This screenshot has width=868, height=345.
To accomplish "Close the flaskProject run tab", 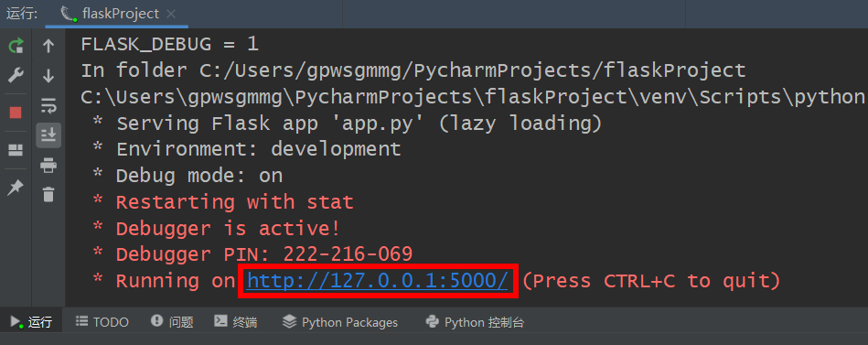I will [x=171, y=14].
